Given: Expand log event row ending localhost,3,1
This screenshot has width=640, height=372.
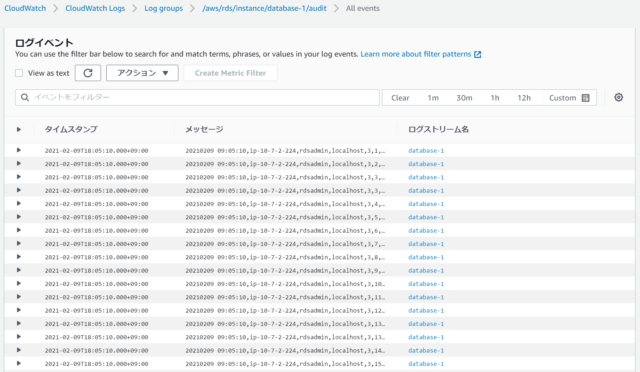Looking at the screenshot, I should (x=18, y=150).
